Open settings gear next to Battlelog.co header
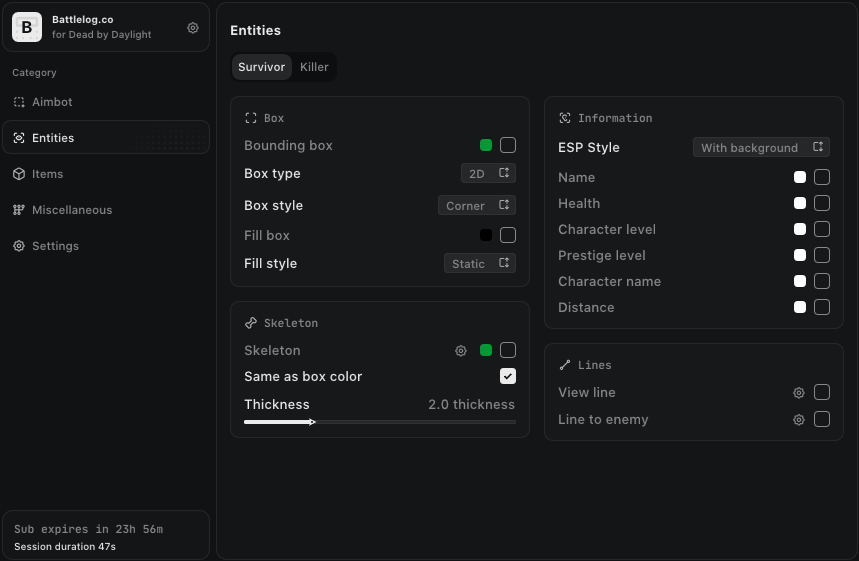This screenshot has height=561, width=859. tap(193, 27)
